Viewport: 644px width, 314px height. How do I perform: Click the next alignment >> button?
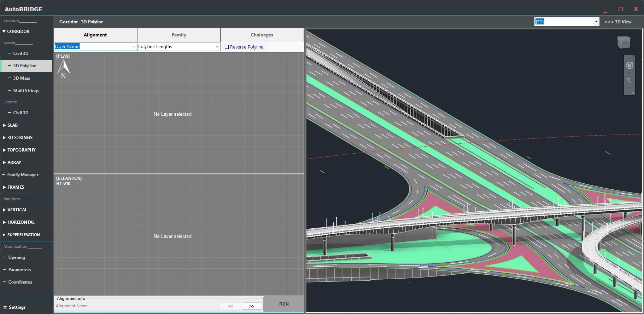[x=252, y=306]
